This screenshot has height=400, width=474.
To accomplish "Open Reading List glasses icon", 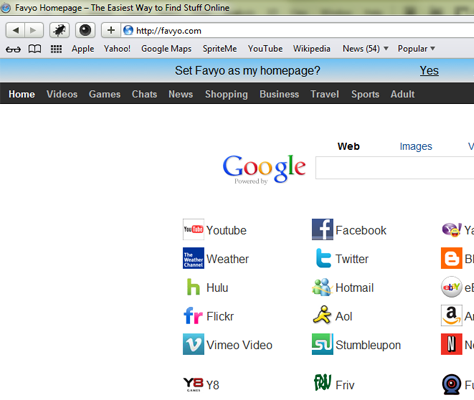I will 13,49.
